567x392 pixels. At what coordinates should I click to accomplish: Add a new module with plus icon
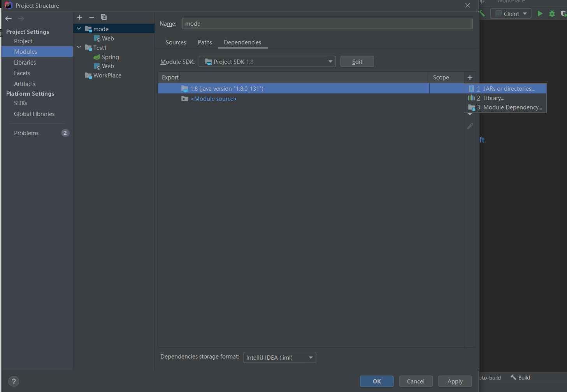(x=79, y=17)
